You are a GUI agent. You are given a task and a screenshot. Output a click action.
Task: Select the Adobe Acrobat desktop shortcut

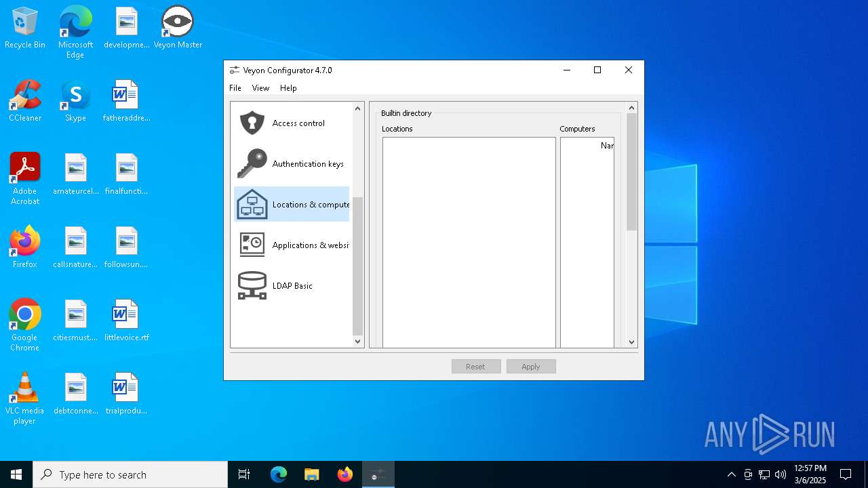click(25, 179)
